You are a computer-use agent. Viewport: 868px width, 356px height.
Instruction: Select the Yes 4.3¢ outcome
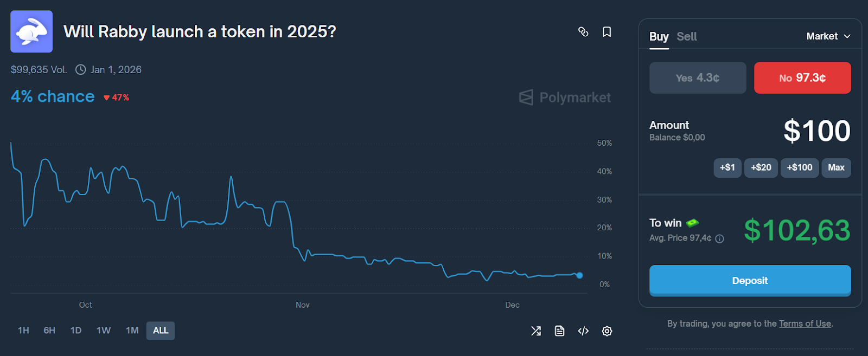tap(698, 78)
